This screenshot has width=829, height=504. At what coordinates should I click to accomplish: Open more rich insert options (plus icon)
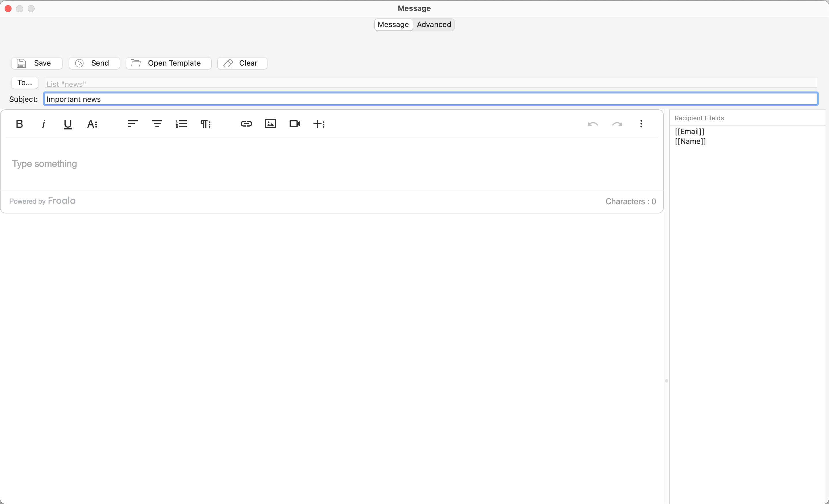click(x=319, y=124)
